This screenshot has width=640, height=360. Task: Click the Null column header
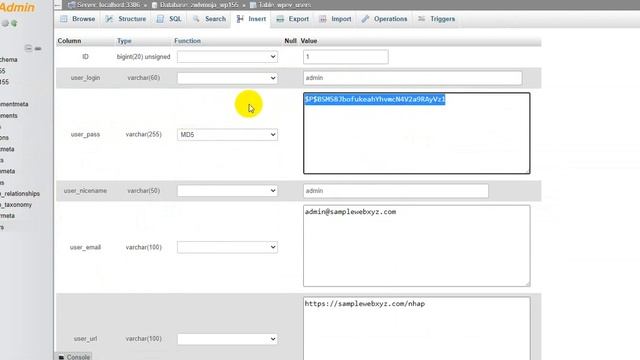tap(290, 41)
